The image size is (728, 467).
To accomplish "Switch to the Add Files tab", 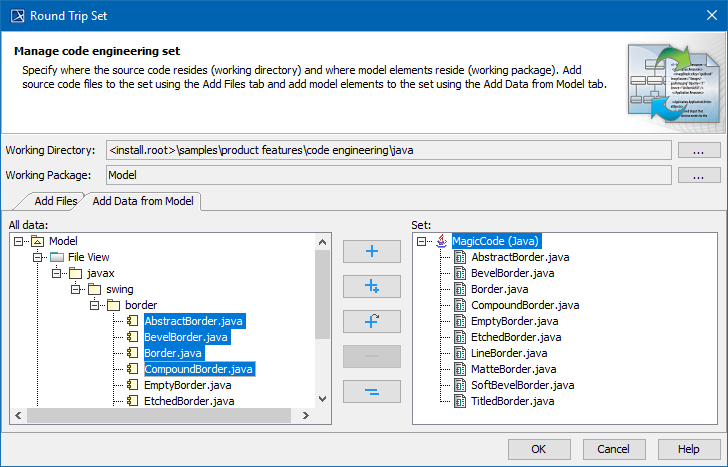I will tap(55, 202).
